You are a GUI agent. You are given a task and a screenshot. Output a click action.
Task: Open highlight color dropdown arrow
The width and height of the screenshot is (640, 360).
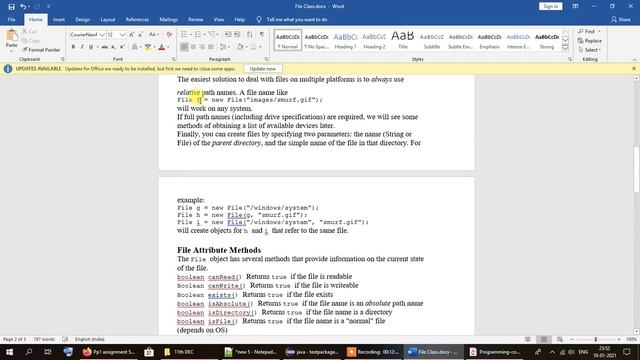[x=154, y=47]
